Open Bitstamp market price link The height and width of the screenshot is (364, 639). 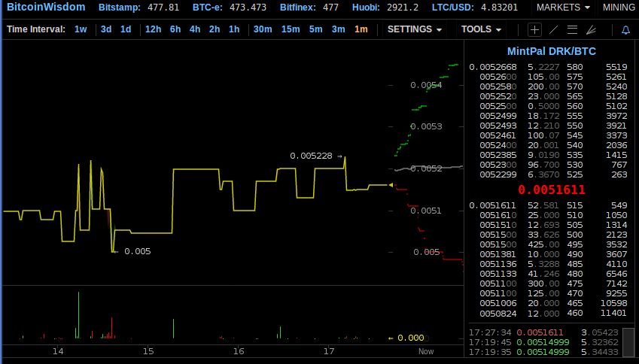pos(138,8)
